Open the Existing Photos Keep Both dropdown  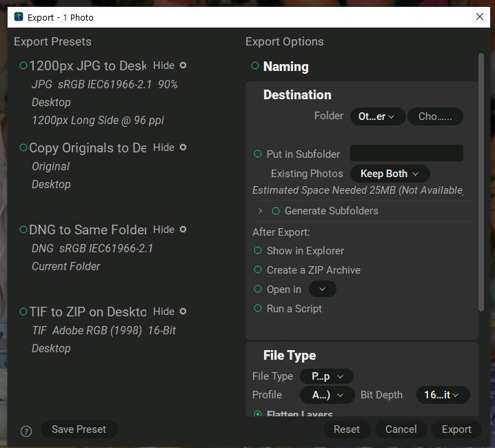point(390,174)
